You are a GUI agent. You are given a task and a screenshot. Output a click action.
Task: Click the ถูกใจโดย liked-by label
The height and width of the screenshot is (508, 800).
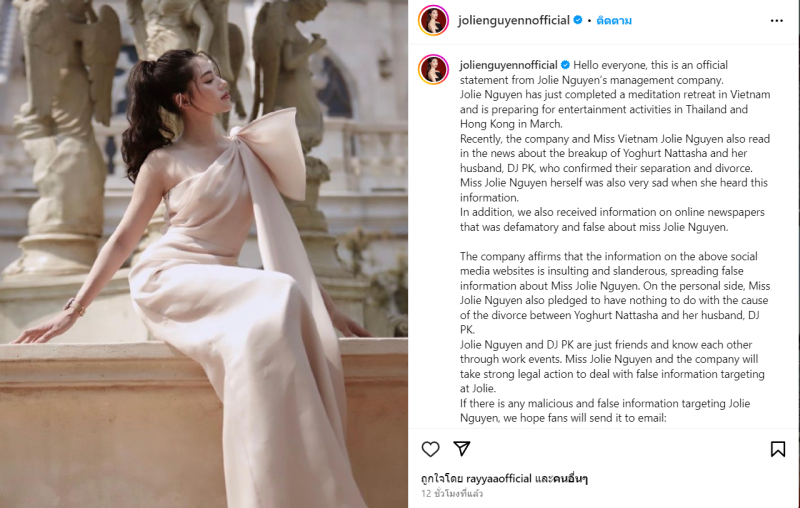442,478
